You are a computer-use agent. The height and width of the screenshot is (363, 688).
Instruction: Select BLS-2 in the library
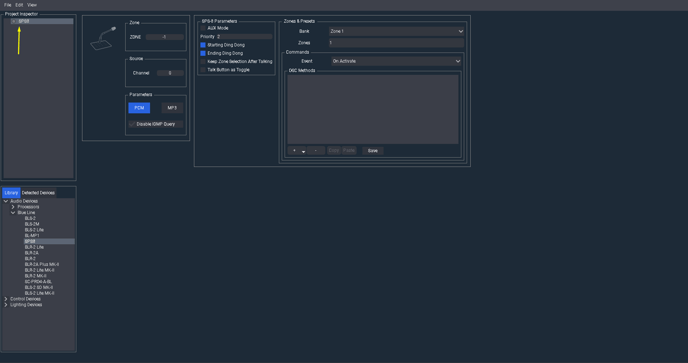(x=30, y=218)
